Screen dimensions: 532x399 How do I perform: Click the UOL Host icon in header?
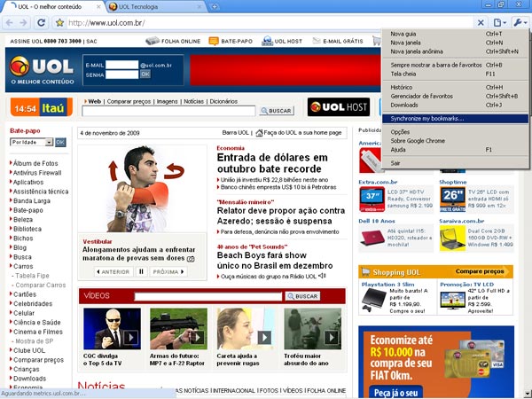268,41
